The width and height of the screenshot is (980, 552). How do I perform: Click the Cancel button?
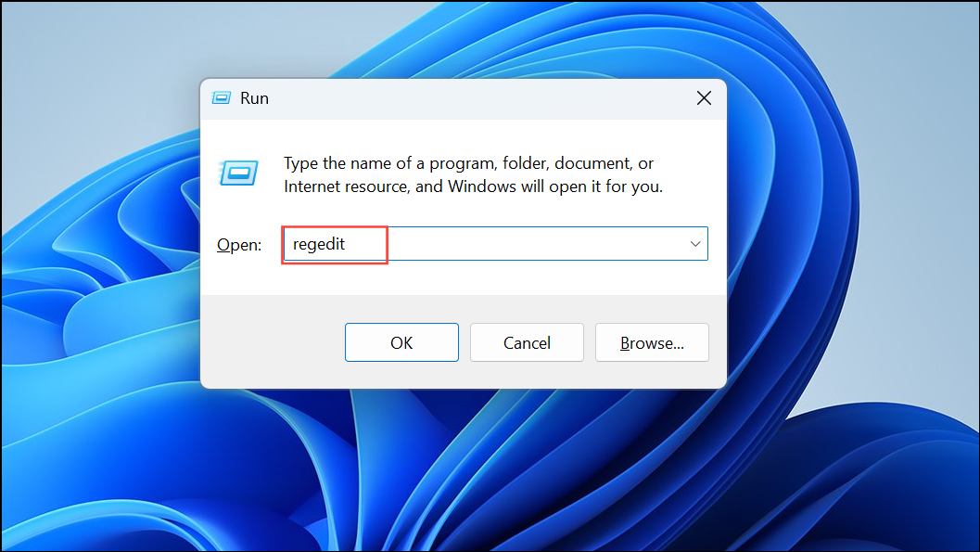pos(527,342)
